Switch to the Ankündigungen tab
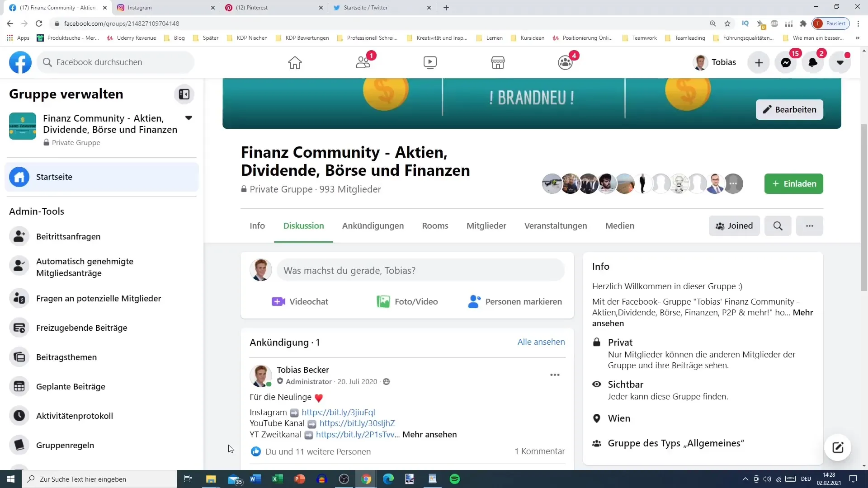This screenshot has width=868, height=488. 373,225
